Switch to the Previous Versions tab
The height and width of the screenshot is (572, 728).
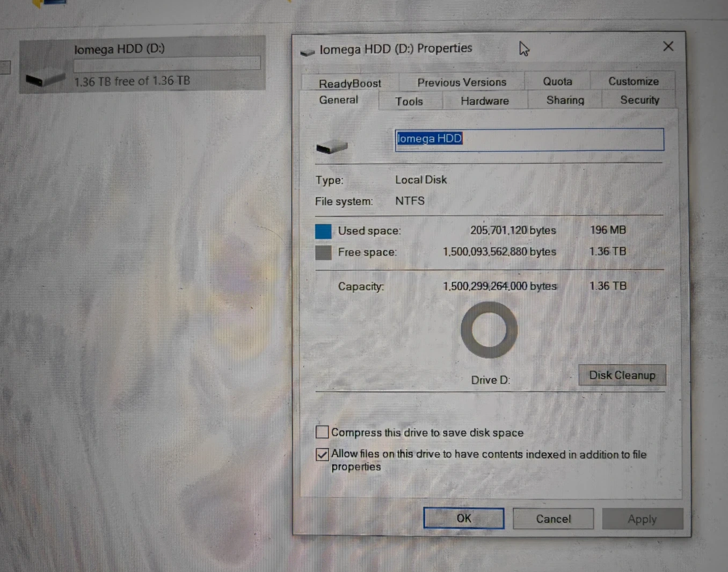click(462, 82)
